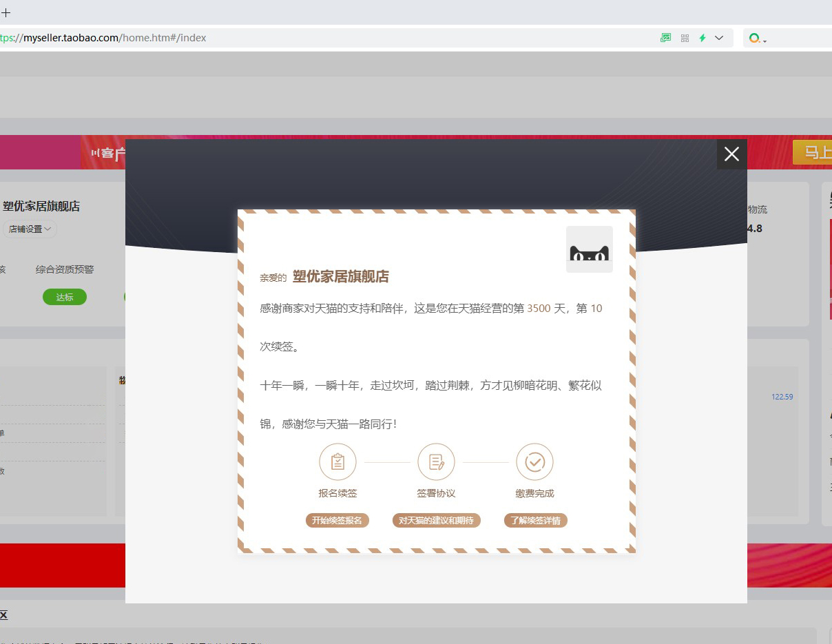This screenshot has width=832, height=644.
Task: Click the 对天猫的建议和期待 button
Action: [436, 520]
